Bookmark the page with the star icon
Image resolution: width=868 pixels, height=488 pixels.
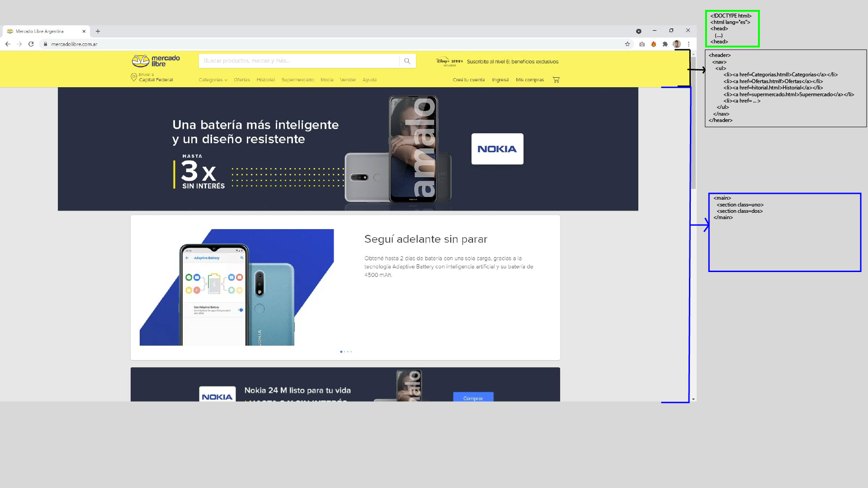[627, 44]
